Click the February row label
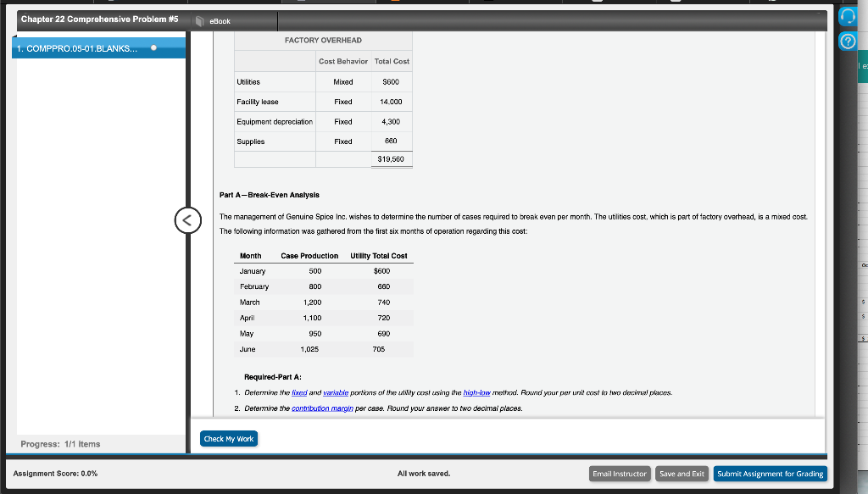The image size is (868, 494). [x=254, y=286]
